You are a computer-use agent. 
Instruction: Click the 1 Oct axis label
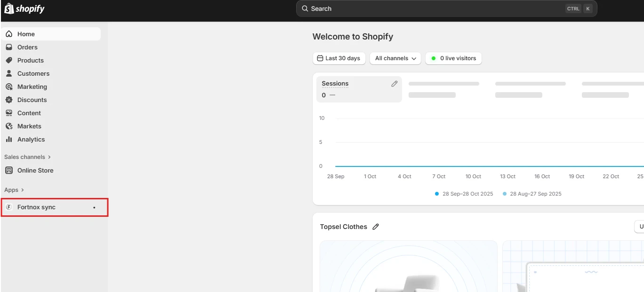(x=370, y=176)
